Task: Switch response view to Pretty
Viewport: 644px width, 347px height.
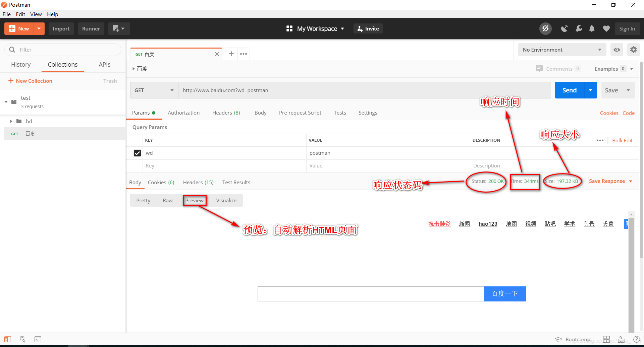Action: tap(143, 200)
